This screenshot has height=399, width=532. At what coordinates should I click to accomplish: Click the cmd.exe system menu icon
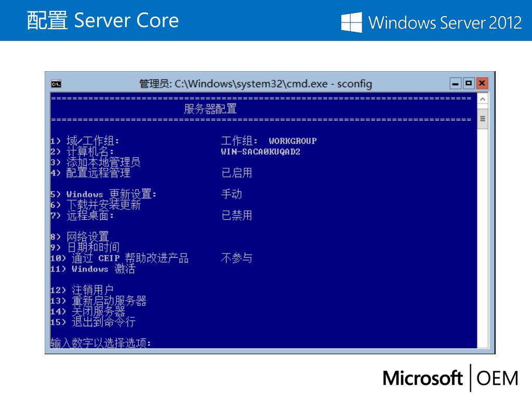pyautogui.click(x=56, y=84)
